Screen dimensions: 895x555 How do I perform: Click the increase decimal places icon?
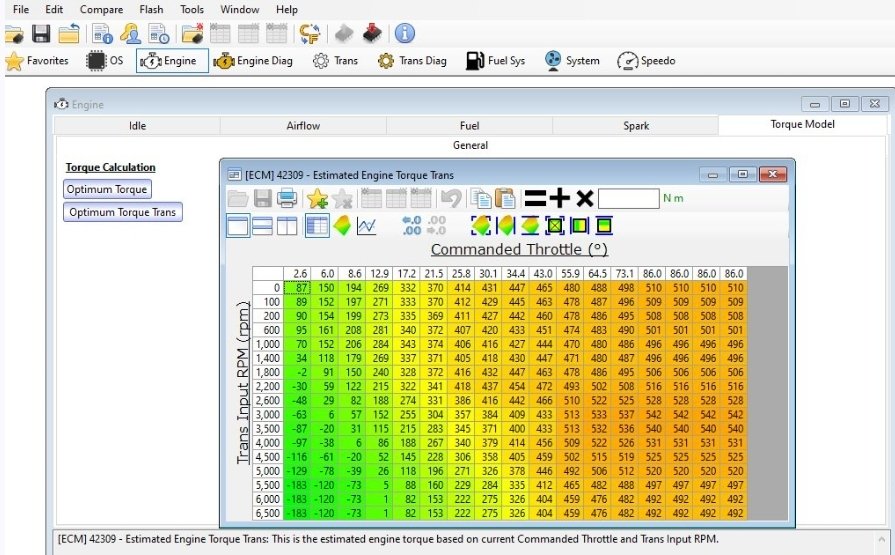click(x=412, y=226)
